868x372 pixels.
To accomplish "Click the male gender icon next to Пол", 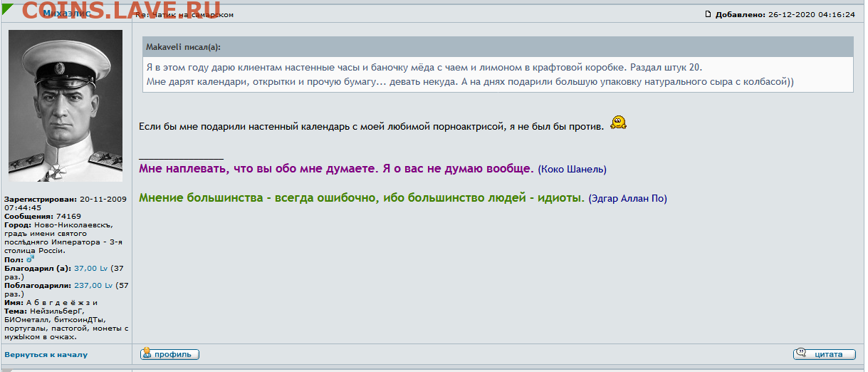I will click(x=31, y=259).
